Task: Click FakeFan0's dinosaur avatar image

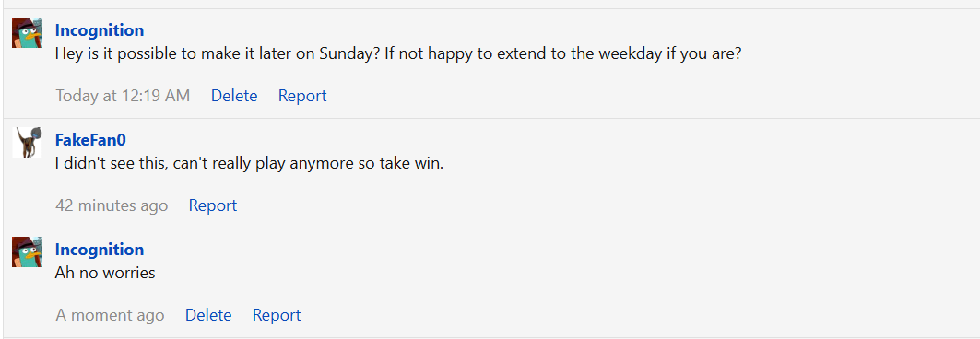Action: coord(27,143)
